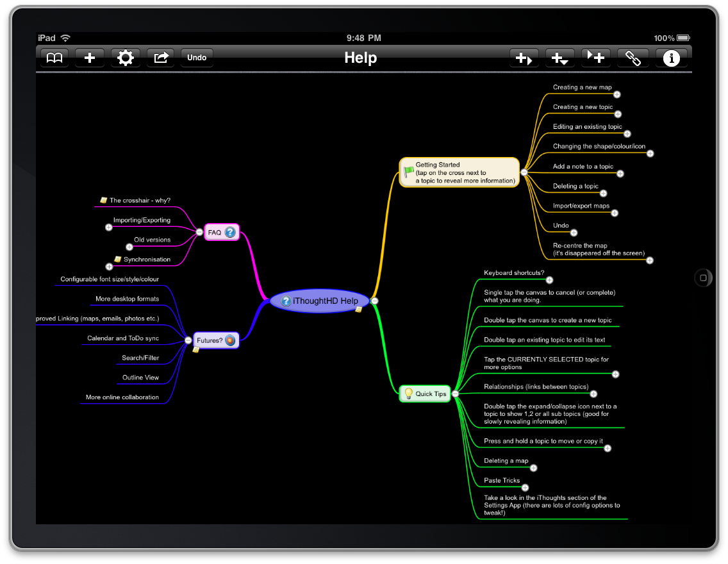Tap note icon beside The crosshair - why?
728x564 pixels.
click(x=104, y=200)
